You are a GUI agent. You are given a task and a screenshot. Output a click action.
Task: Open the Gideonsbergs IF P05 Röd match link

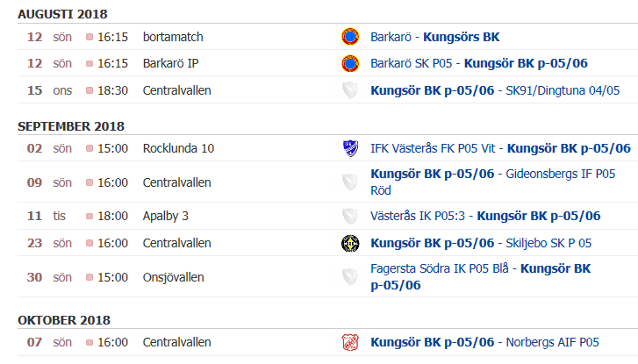pyautogui.click(x=492, y=182)
